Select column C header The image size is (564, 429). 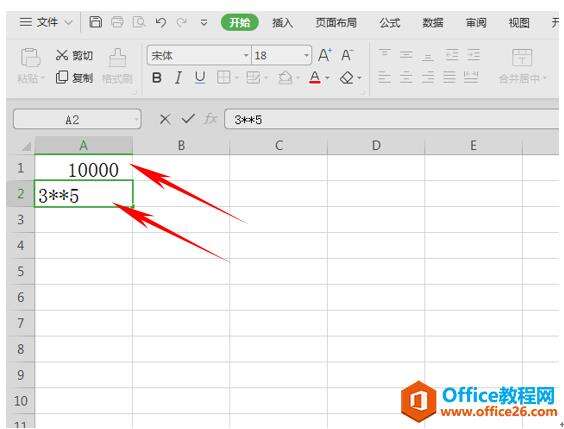click(279, 146)
